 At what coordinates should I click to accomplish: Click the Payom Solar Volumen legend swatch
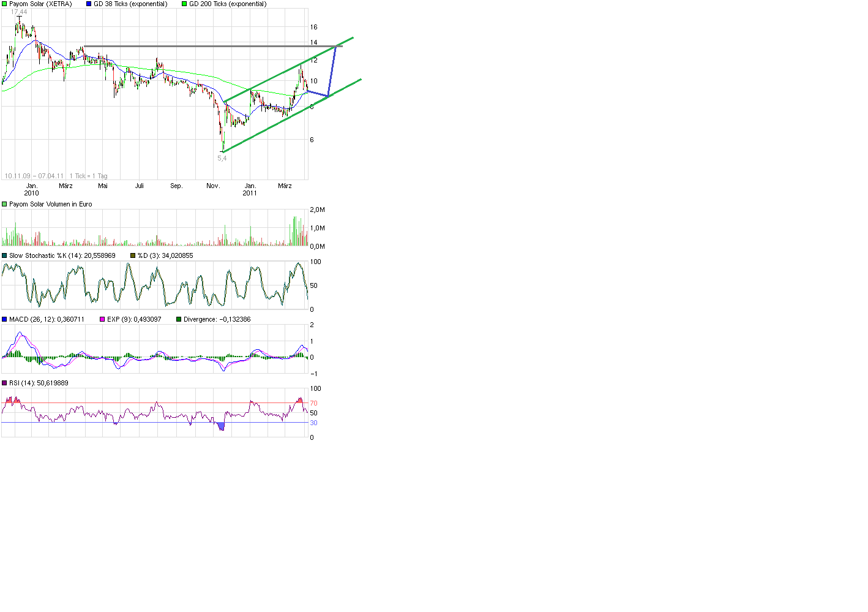[4, 204]
